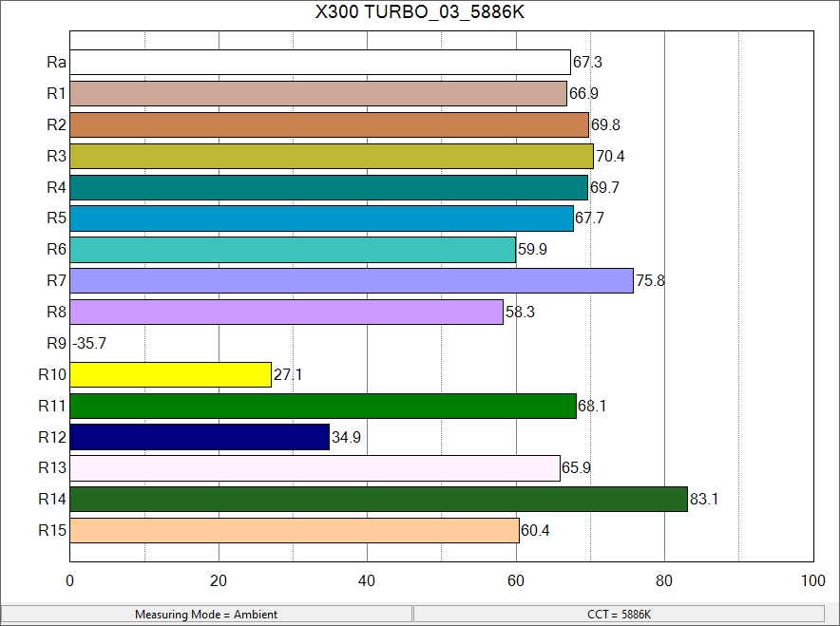Viewport: 840px width, 626px height.
Task: Click the pale pink R13 bar
Action: 315,468
